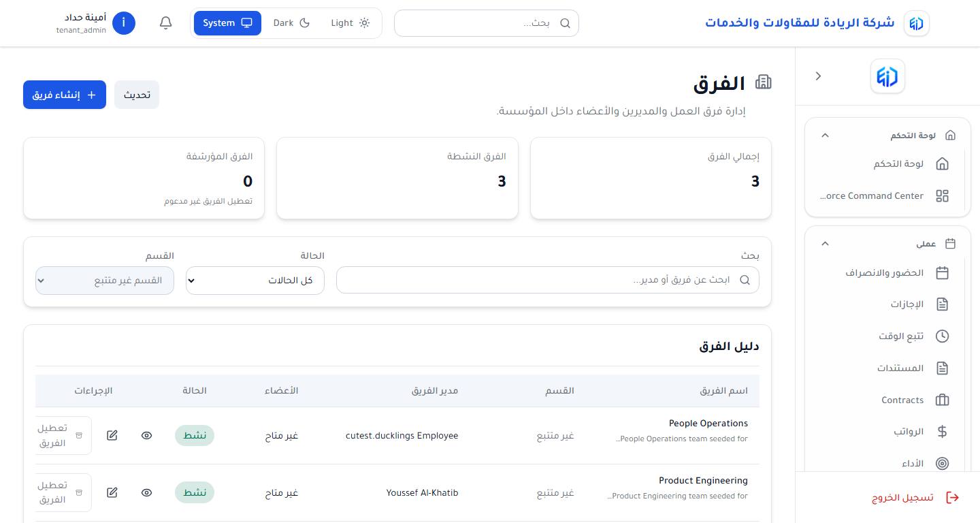
Task: Click the user avatar for أمينة حداد
Action: (x=124, y=23)
